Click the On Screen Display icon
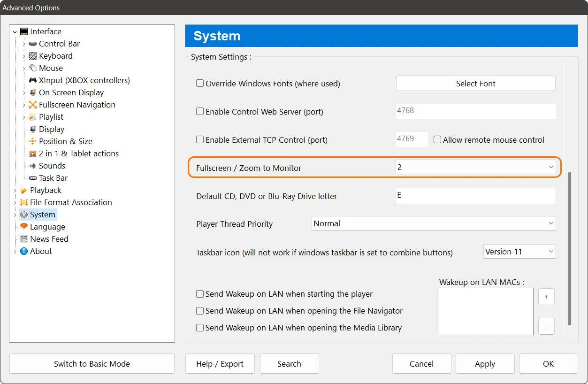The image size is (588, 384). [x=33, y=92]
